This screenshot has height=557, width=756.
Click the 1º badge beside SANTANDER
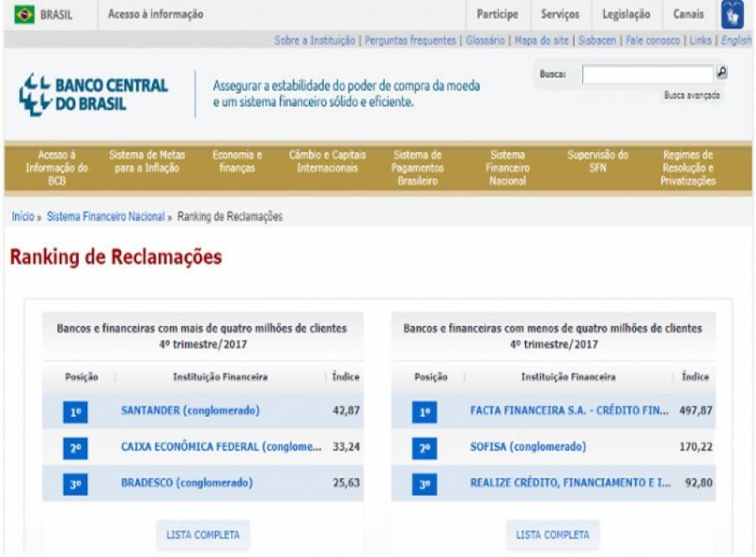click(x=76, y=412)
